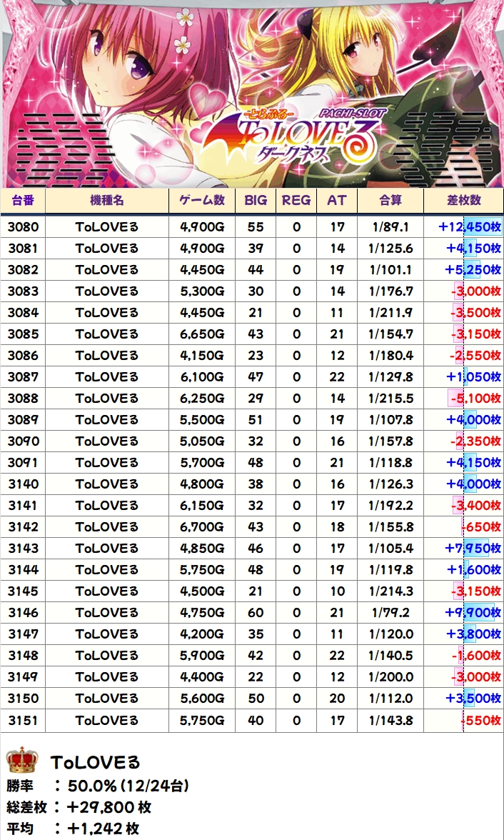Screen dimensions: 504x840
Task: Click the ゲーム数 column header
Action: (202, 201)
